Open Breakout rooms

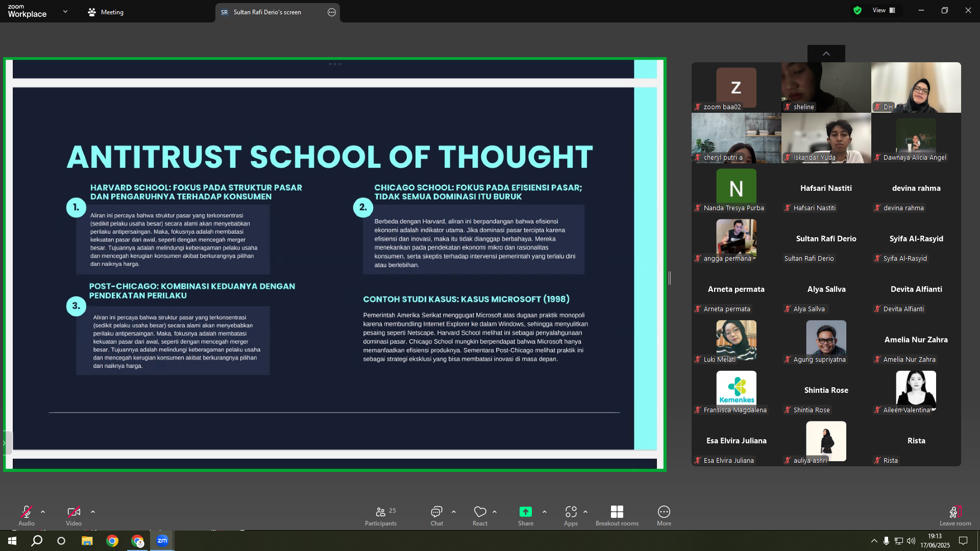617,515
